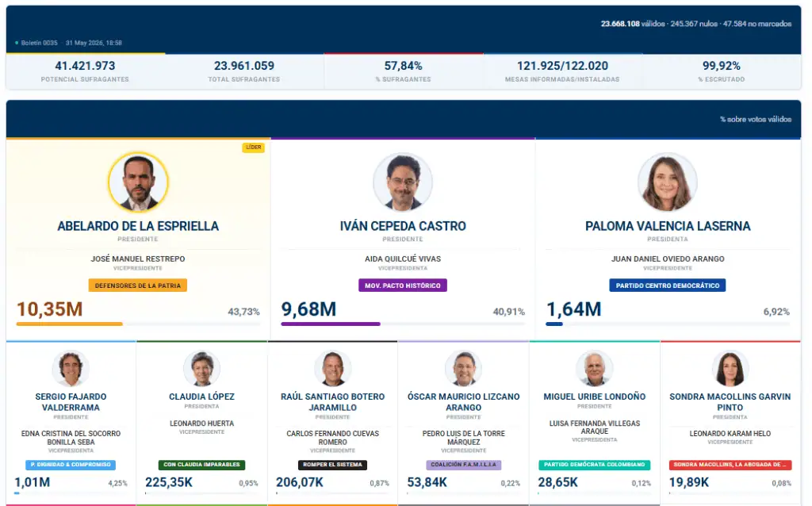
Task: Click Iván Cepeda Castro's portrait photo
Action: [x=403, y=182]
